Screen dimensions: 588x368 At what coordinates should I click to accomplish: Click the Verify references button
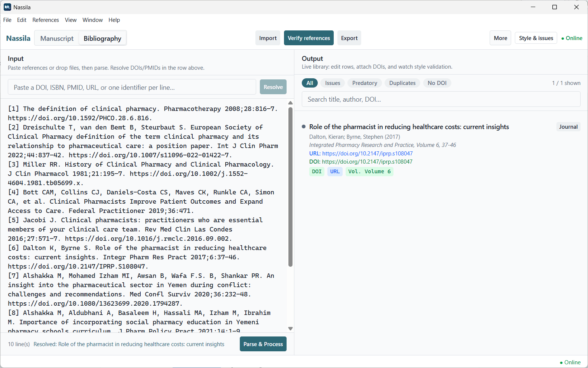tap(309, 38)
